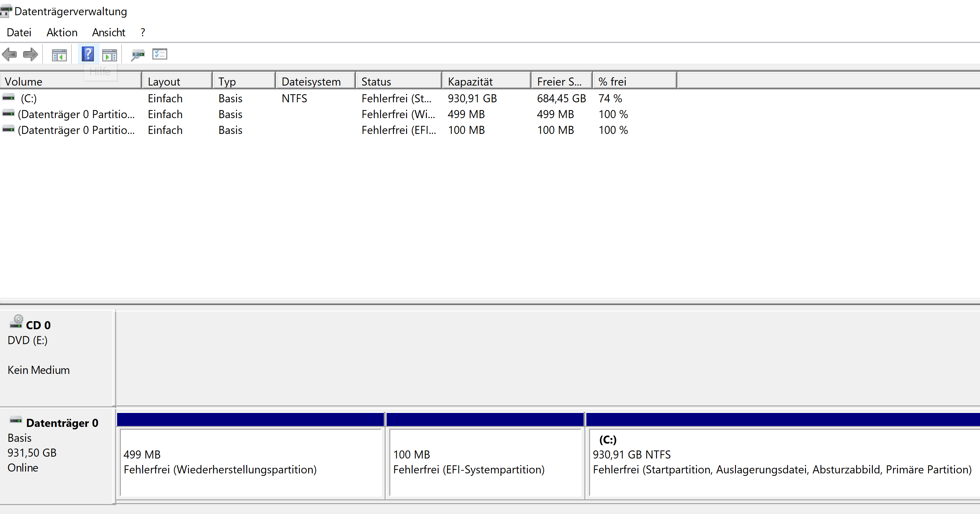Toggle the console tree pane icon

tap(59, 55)
